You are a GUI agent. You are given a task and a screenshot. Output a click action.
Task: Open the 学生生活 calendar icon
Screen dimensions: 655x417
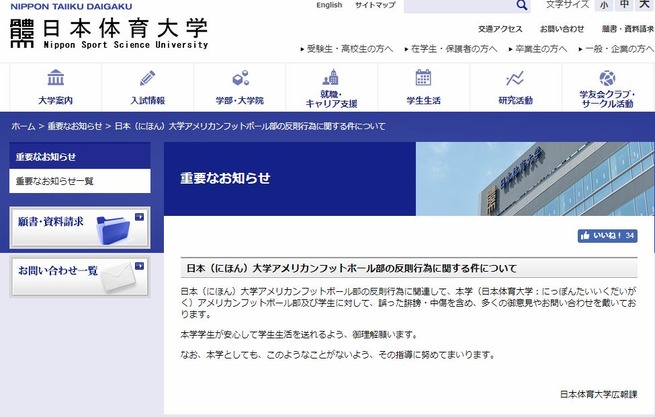423,78
